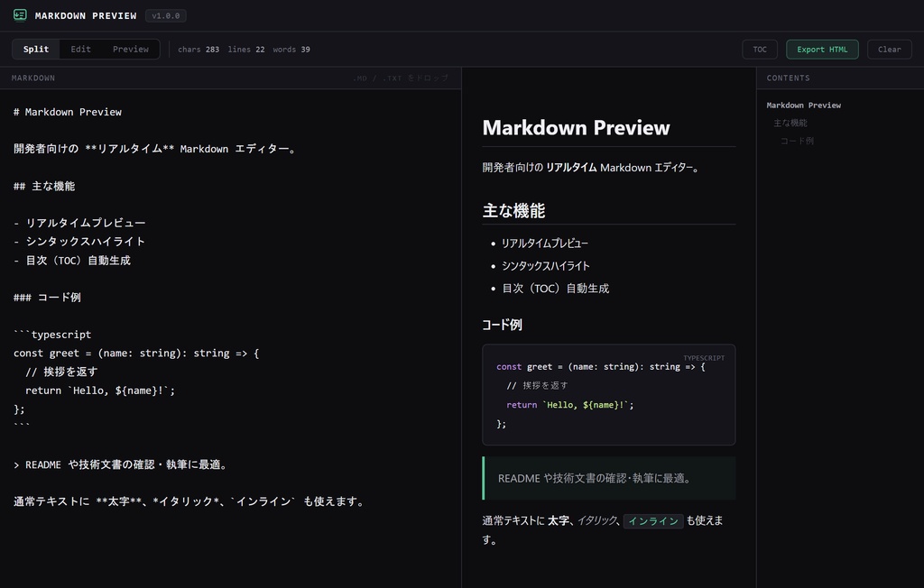The height and width of the screenshot is (588, 924).
Task: Click the コード例 heading in preview
Action: [502, 325]
